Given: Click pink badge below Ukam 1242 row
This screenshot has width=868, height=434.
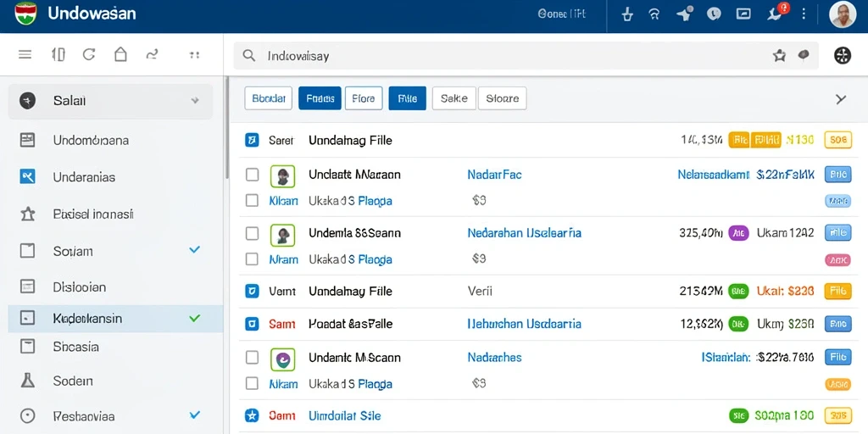Looking at the screenshot, I should tap(838, 259).
